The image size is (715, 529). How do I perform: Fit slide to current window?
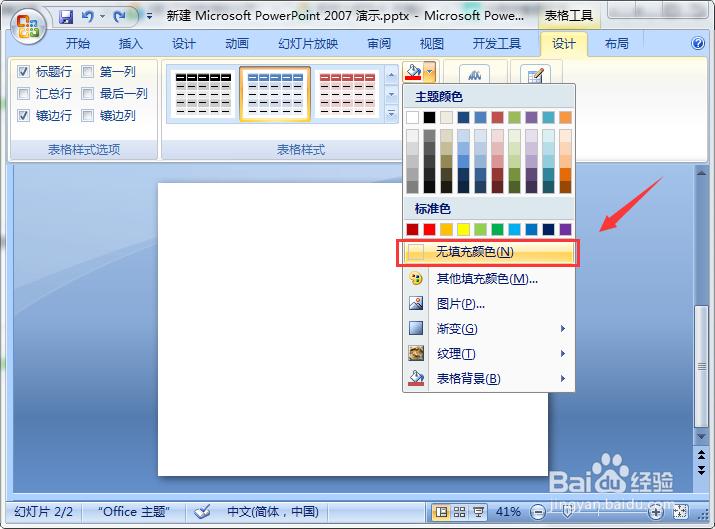[680, 512]
